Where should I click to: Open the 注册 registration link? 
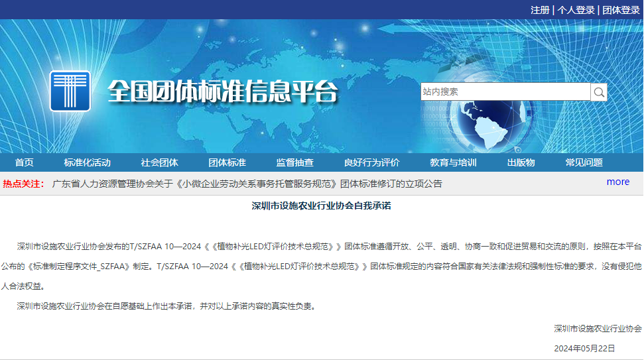(540, 10)
